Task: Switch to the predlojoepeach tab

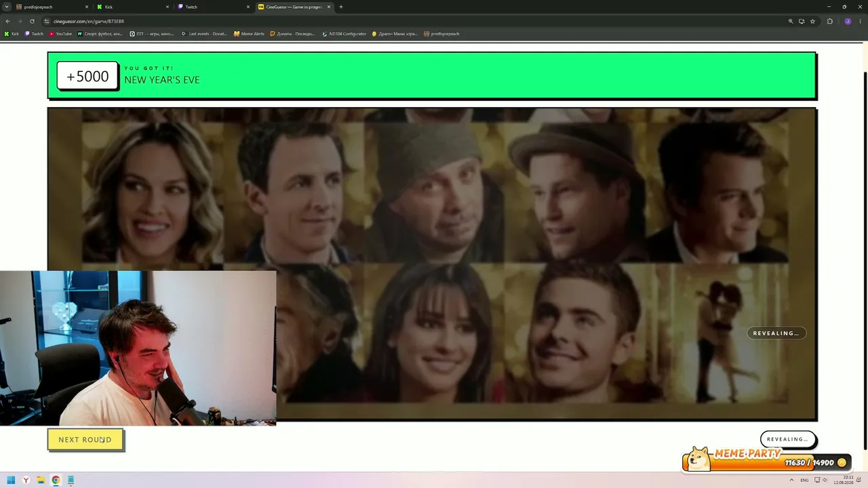Action: click(x=52, y=7)
